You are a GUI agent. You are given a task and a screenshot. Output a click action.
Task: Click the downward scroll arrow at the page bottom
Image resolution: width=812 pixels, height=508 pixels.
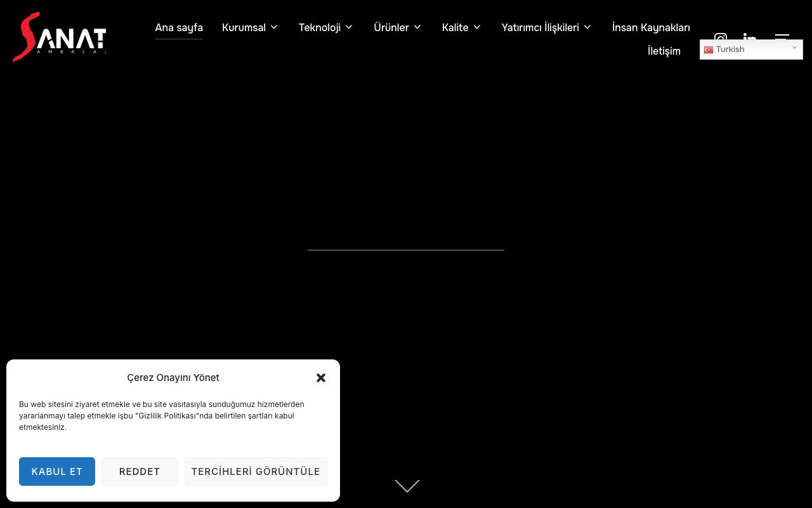click(x=407, y=486)
